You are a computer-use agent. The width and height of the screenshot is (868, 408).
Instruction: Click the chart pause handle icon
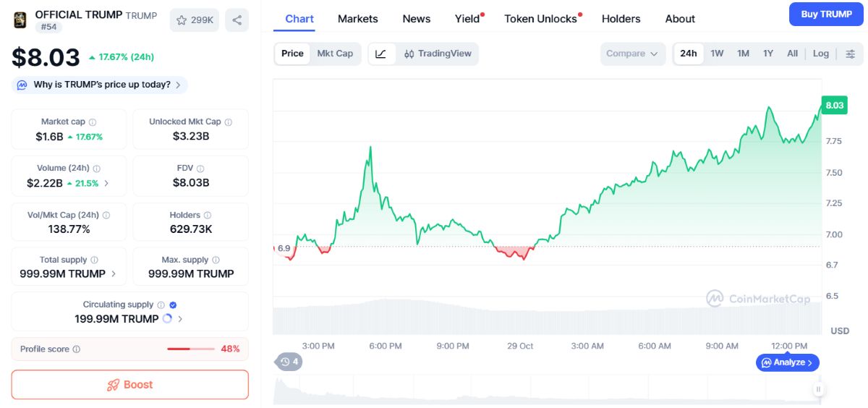[818, 389]
